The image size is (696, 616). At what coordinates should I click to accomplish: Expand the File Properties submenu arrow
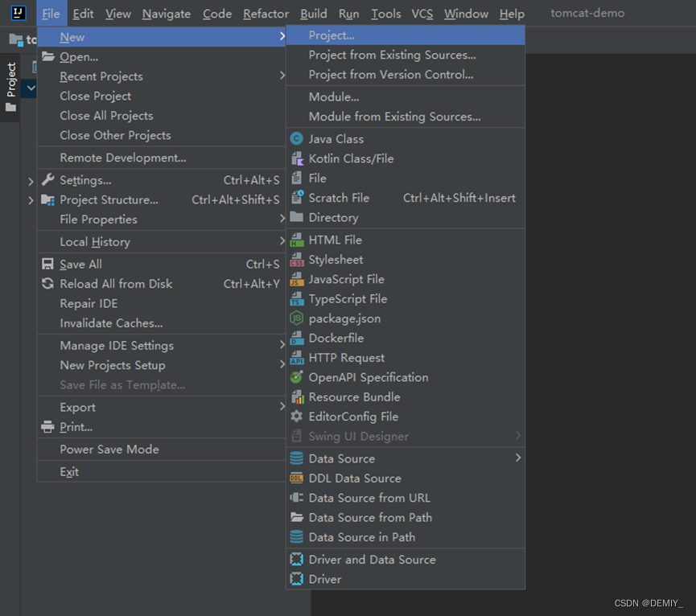(x=282, y=219)
